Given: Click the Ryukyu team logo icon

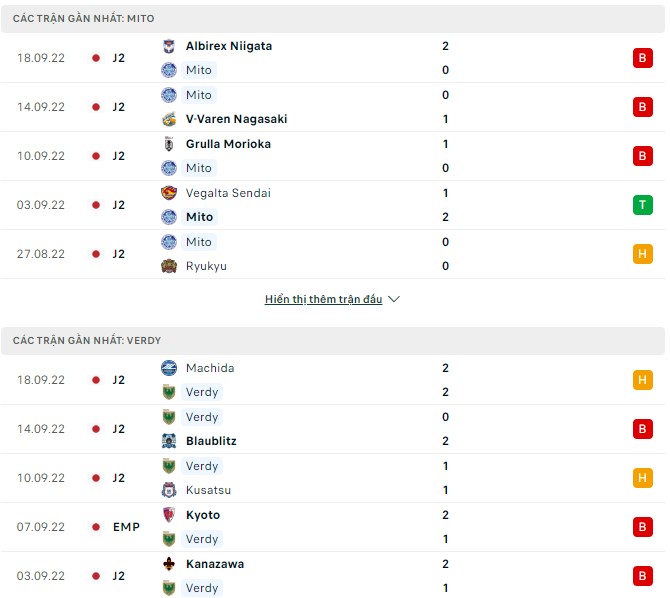Looking at the screenshot, I should tap(168, 266).
